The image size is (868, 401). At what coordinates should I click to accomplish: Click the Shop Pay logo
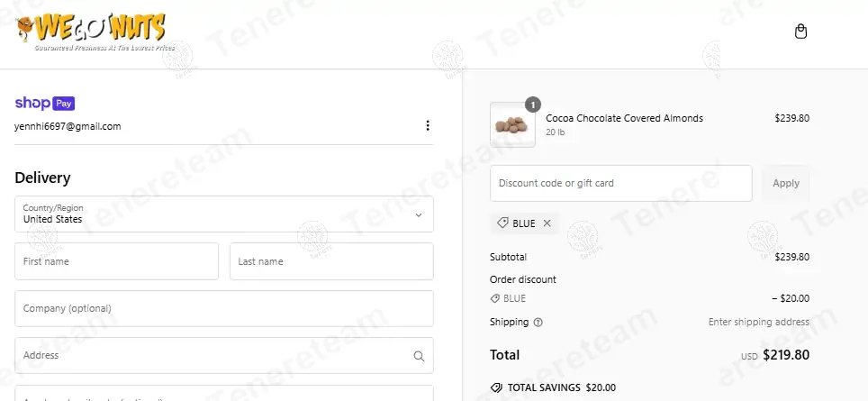pyautogui.click(x=45, y=103)
